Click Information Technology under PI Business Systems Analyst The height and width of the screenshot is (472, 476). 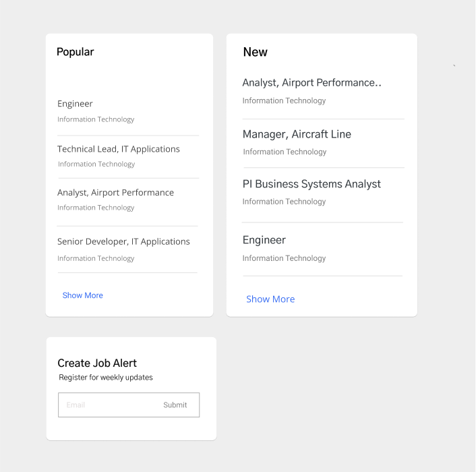coord(284,202)
